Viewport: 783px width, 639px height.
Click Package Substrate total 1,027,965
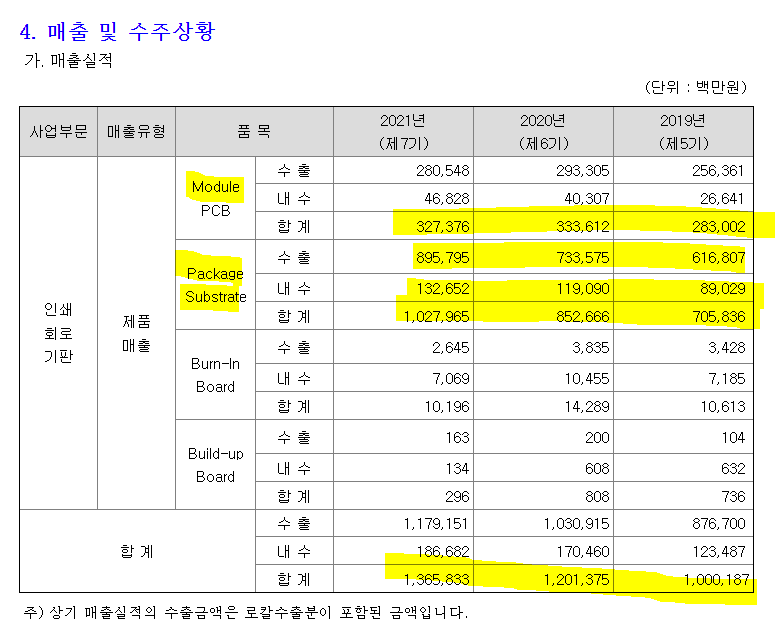pyautogui.click(x=436, y=317)
